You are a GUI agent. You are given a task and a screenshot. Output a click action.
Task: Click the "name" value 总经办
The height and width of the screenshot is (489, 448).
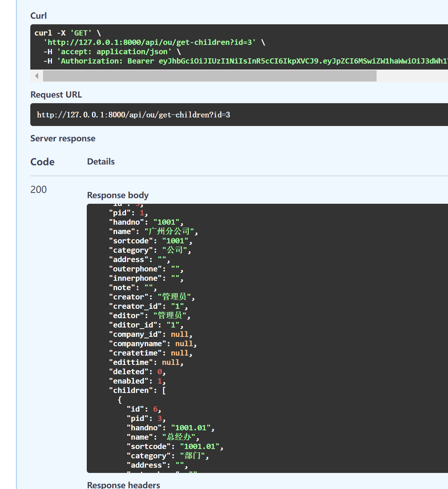click(x=179, y=437)
